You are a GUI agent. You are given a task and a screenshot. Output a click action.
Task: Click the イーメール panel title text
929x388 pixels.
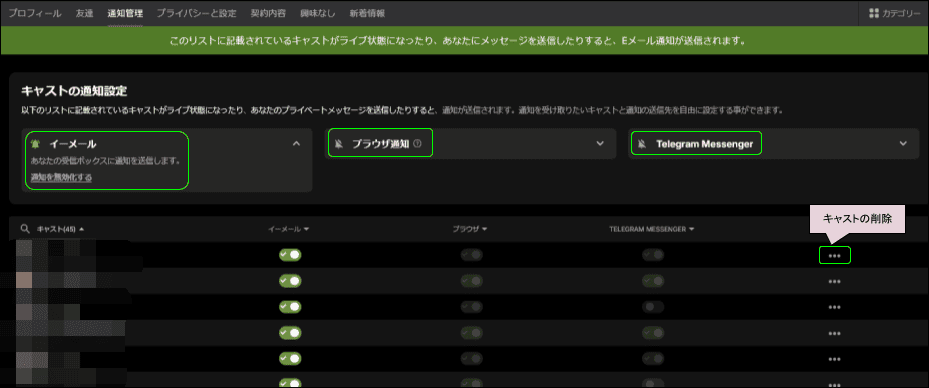[72, 143]
